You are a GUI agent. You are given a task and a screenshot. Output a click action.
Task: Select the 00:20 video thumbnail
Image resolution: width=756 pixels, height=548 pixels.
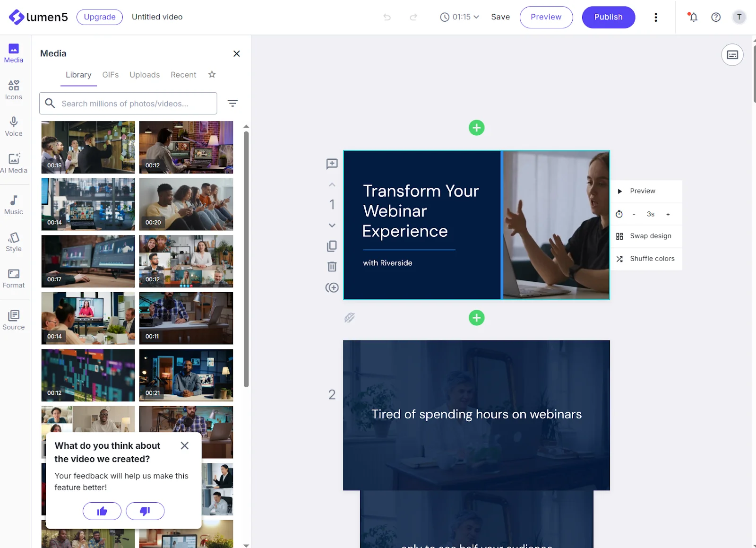pyautogui.click(x=186, y=204)
